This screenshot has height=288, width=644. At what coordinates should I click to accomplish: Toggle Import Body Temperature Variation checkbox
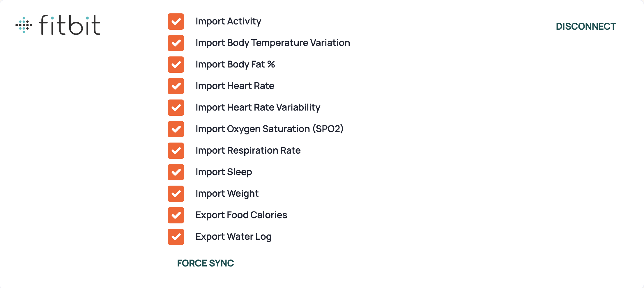click(176, 43)
